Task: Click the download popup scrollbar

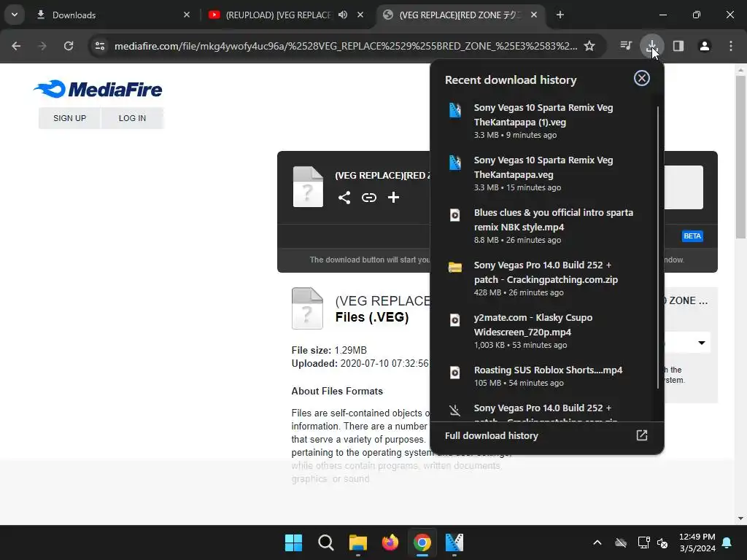Action: [x=658, y=248]
